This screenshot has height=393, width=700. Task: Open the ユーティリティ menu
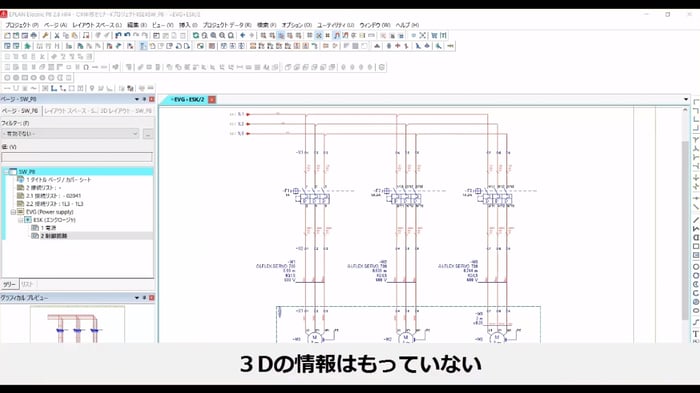[x=336, y=25]
